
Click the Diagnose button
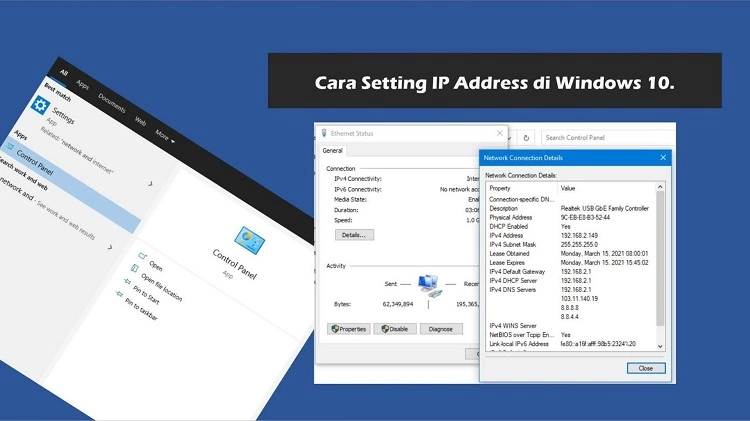pos(441,329)
